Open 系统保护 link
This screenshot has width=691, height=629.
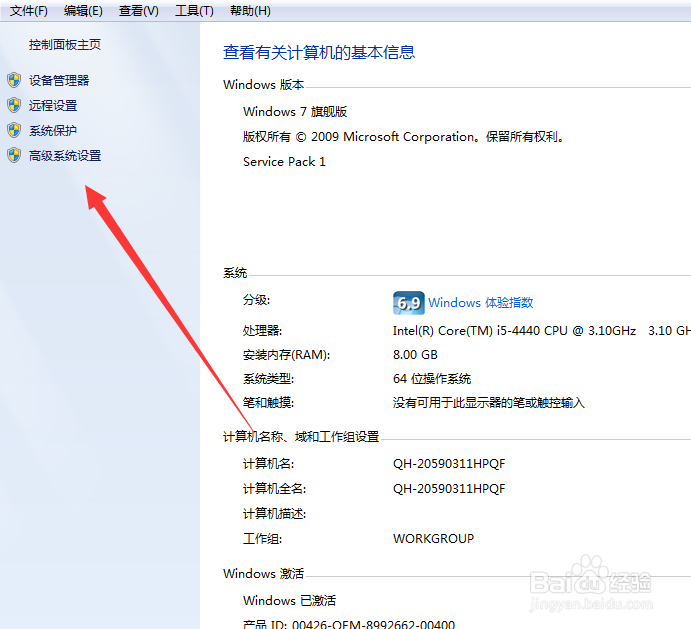tap(53, 130)
